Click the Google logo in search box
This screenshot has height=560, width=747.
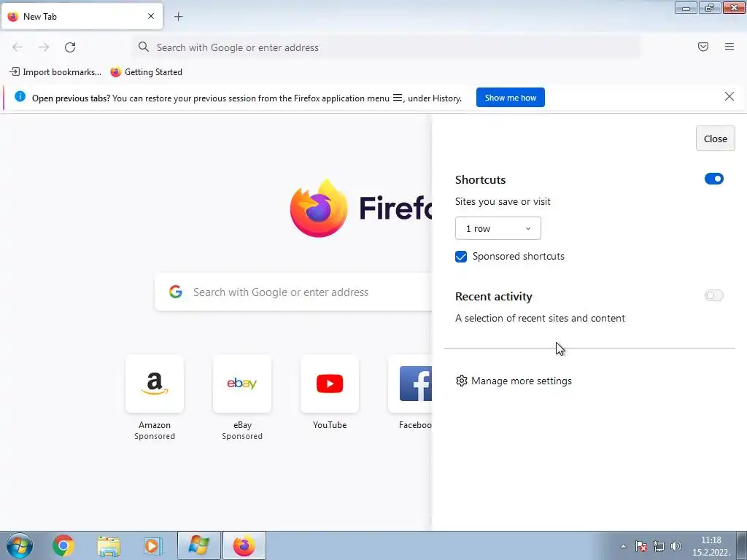coord(176,292)
